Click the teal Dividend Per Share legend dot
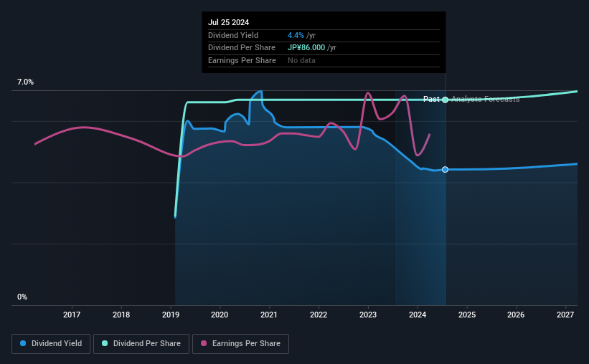589x364 pixels. [105, 343]
